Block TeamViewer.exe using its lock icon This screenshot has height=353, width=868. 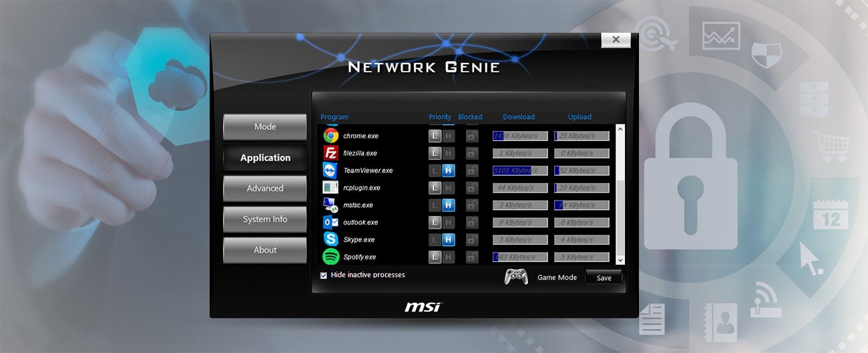pos(472,170)
